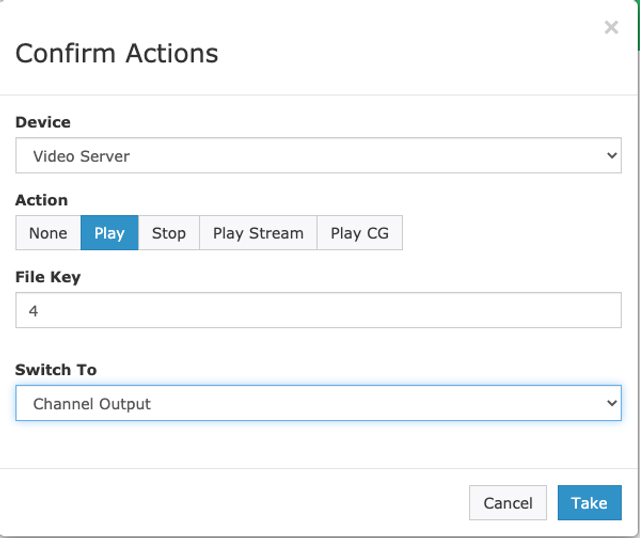Confirm with the Take button
Image resolution: width=640 pixels, height=538 pixels.
pyautogui.click(x=589, y=503)
